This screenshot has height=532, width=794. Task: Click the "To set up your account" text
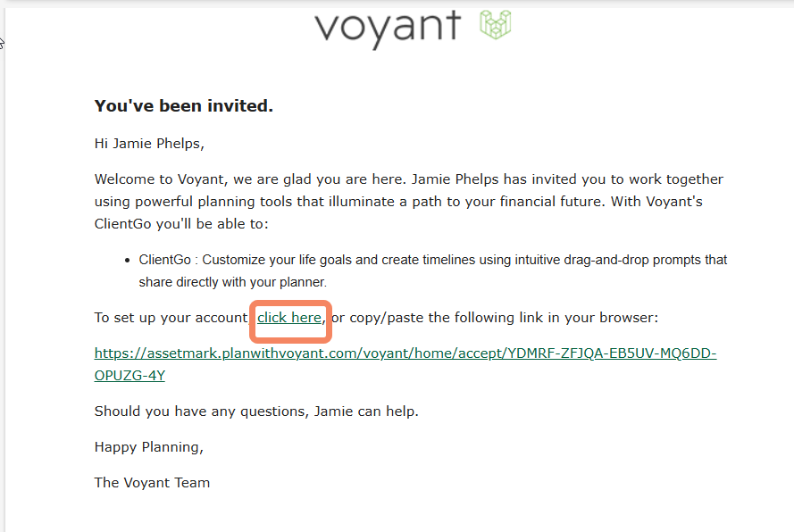coord(171,318)
